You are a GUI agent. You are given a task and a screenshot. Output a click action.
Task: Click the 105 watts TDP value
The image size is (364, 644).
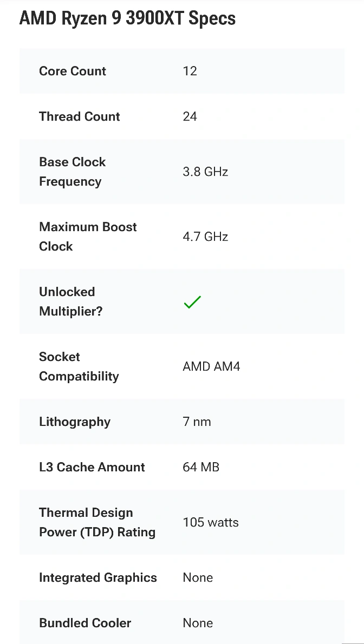[211, 522]
